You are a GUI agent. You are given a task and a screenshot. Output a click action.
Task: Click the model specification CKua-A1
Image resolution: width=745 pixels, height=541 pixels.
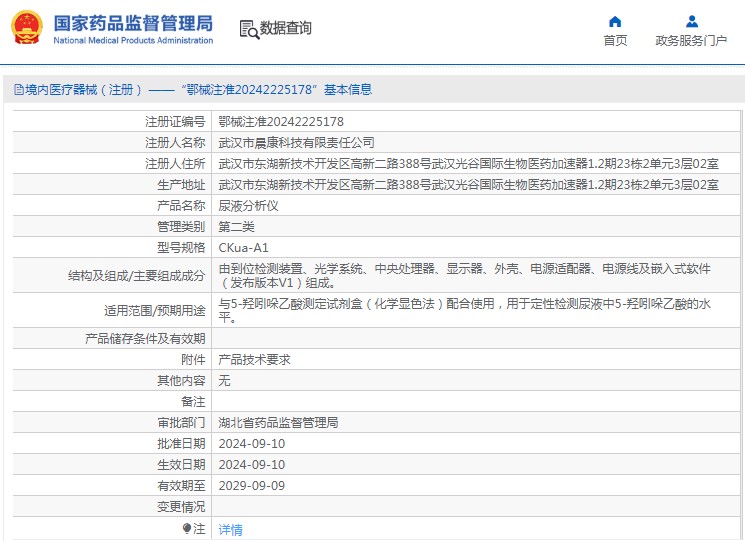point(243,247)
